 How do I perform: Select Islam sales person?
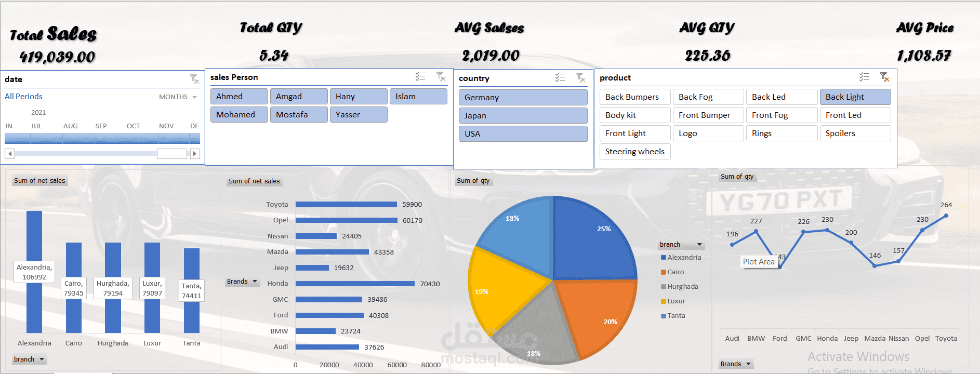coord(418,97)
